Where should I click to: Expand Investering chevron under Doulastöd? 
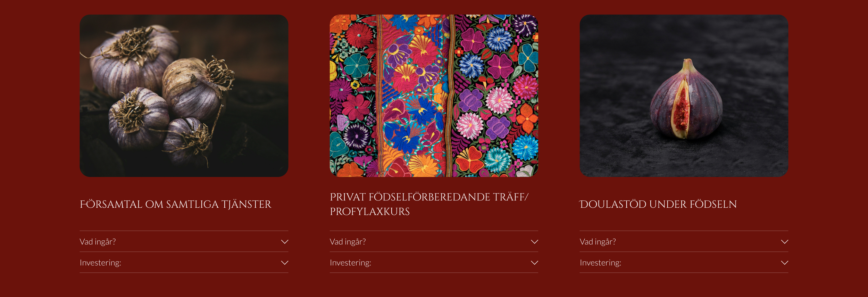pyautogui.click(x=785, y=263)
